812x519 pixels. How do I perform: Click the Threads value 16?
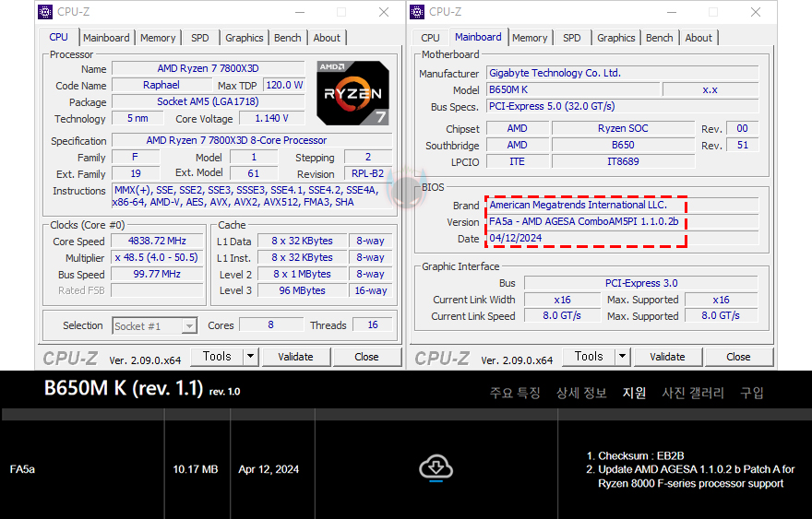click(373, 324)
